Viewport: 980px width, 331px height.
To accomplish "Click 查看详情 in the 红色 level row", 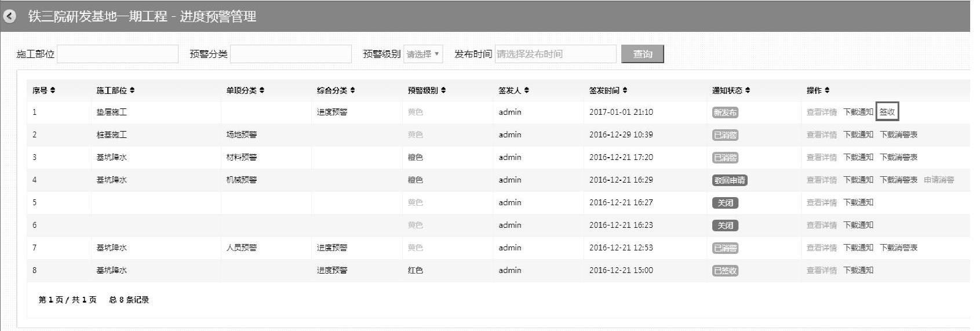I will (x=822, y=271).
